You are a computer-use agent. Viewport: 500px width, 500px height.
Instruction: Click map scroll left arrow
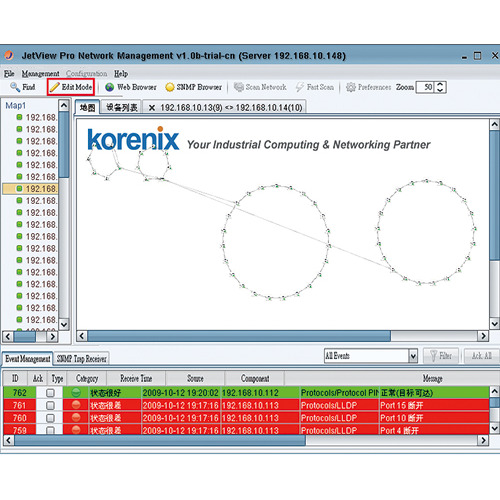click(82, 336)
